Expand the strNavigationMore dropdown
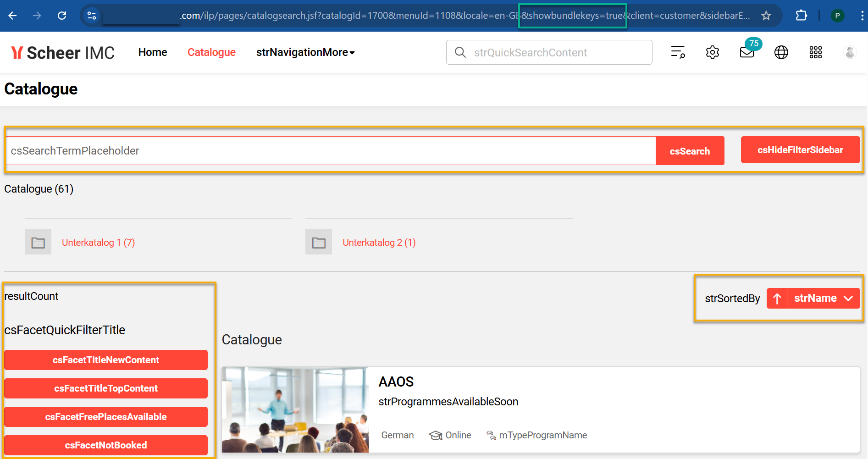 305,52
